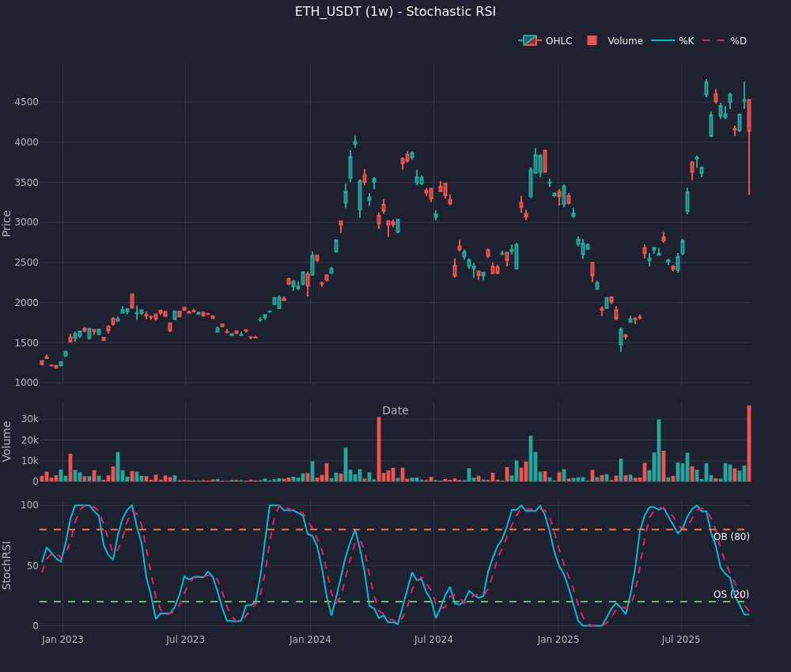Click the 'OB (80)' overbought annotation
Screen dimensions: 791x672
point(731,536)
